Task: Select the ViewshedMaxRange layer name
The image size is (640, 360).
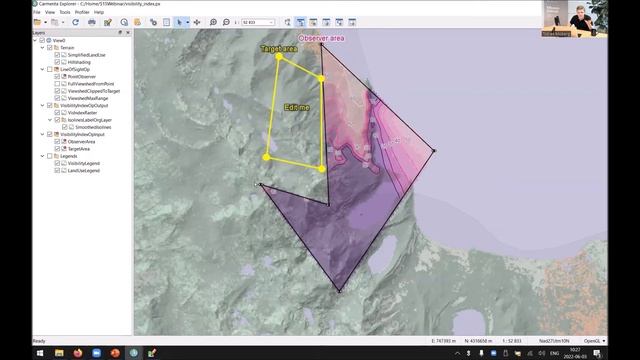Action: (x=88, y=98)
